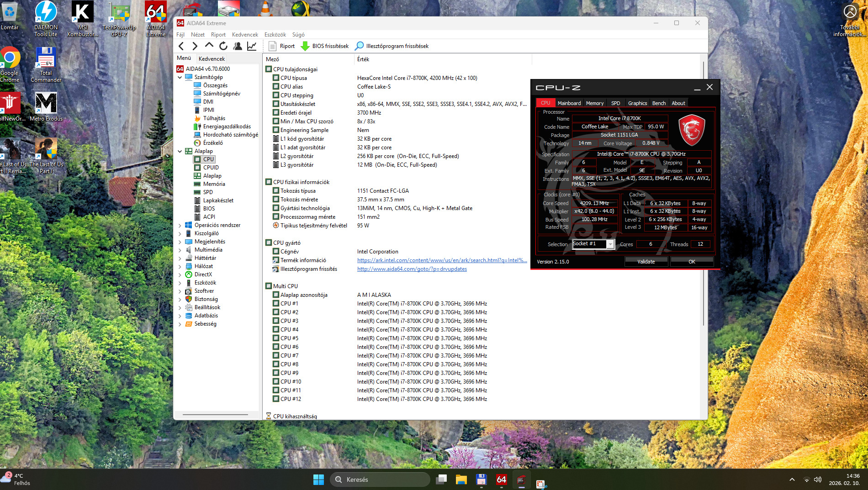Viewport: 868px width, 490px height.
Task: Switch to CPU-Z Memory tab
Action: click(595, 103)
